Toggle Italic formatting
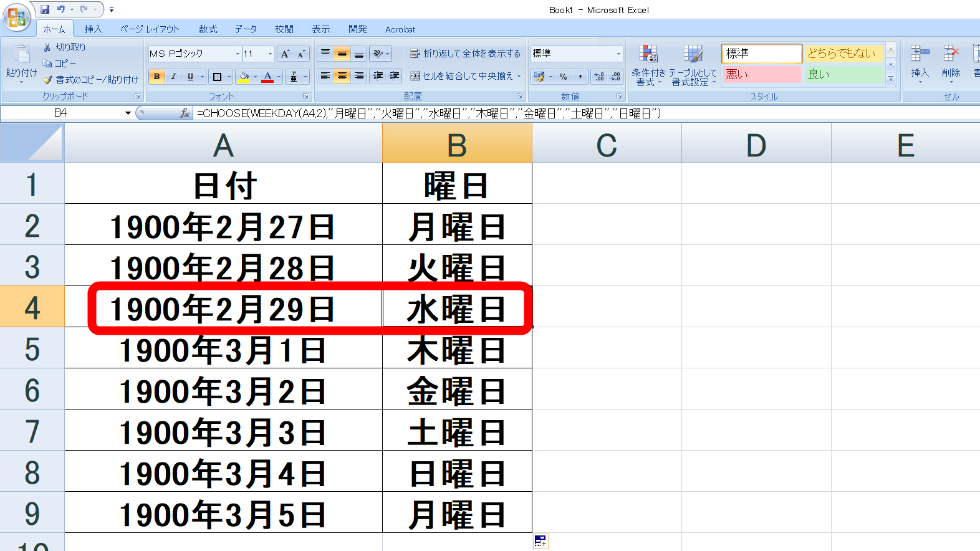The height and width of the screenshot is (551, 980). coord(173,77)
